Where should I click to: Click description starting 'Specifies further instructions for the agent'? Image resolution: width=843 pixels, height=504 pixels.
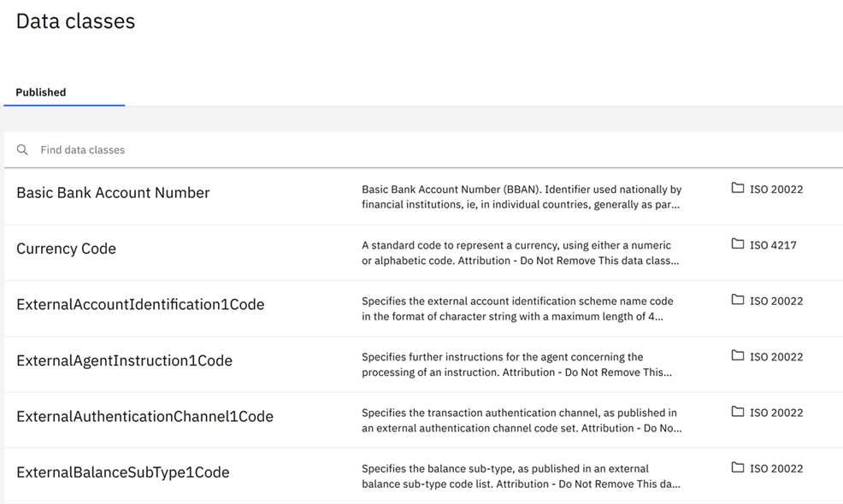coord(516,364)
